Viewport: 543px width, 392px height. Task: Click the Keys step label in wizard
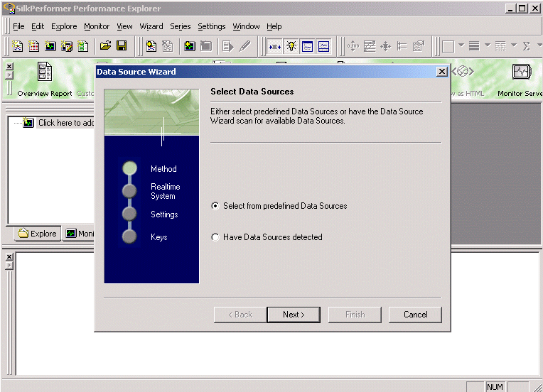159,237
